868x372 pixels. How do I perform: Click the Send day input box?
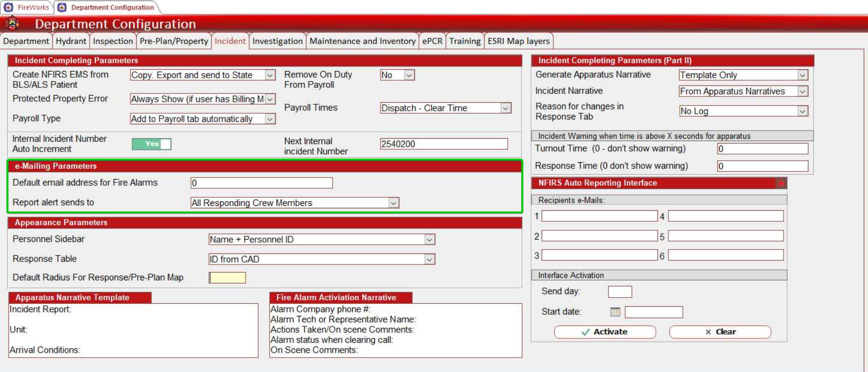coord(619,292)
